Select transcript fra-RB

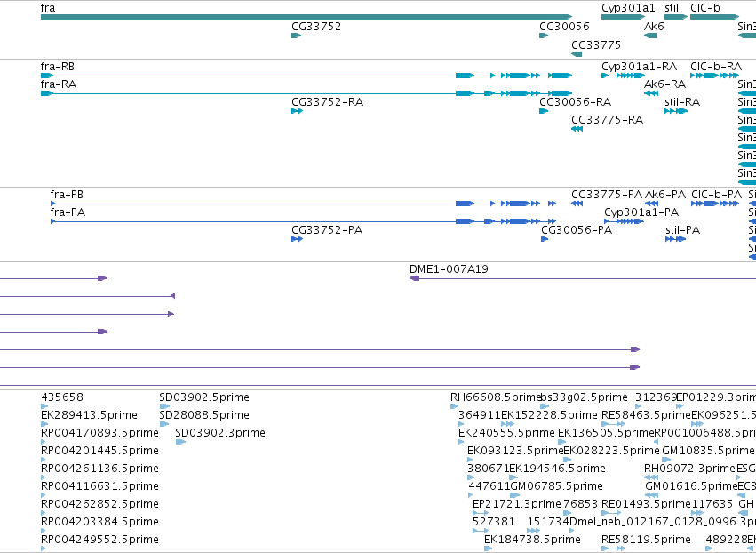(306, 76)
